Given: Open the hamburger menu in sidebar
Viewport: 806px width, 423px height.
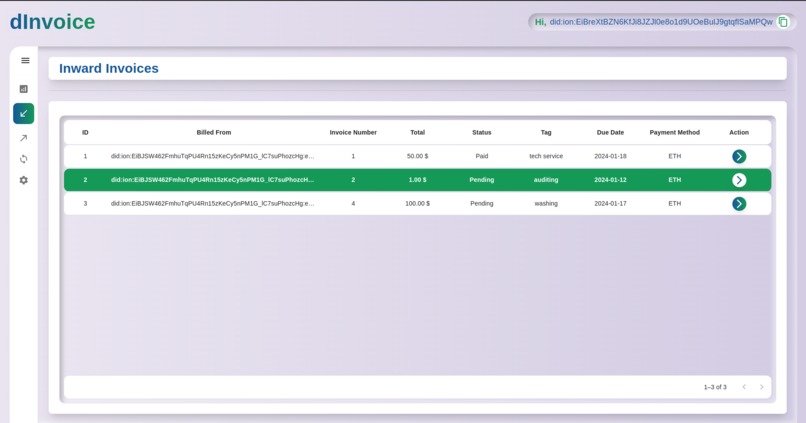Looking at the screenshot, I should [25, 61].
